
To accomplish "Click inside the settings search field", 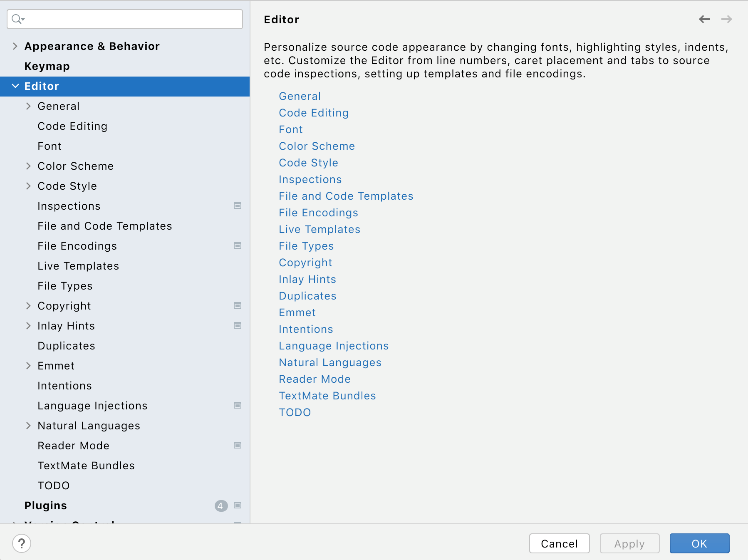I will tap(125, 19).
